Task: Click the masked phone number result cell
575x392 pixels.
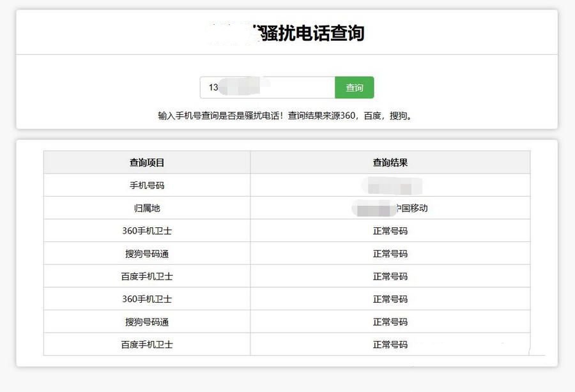Action: coord(391,185)
